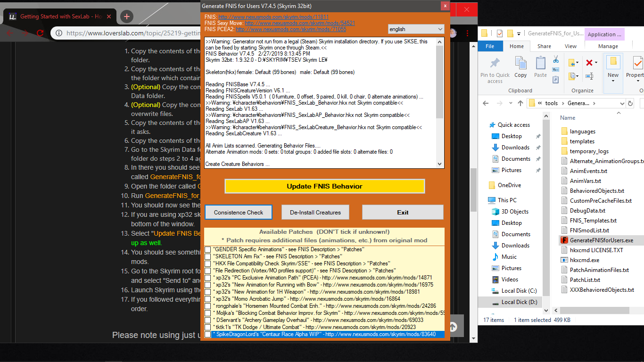Image resolution: width=644 pixels, height=362 pixels.
Task: Click the red Delete X icon
Action: pyautogui.click(x=589, y=62)
